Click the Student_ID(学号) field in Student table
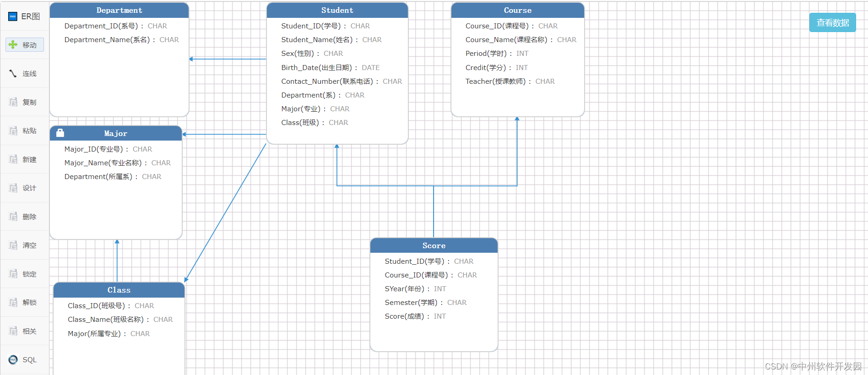The width and height of the screenshot is (868, 375). click(x=325, y=26)
